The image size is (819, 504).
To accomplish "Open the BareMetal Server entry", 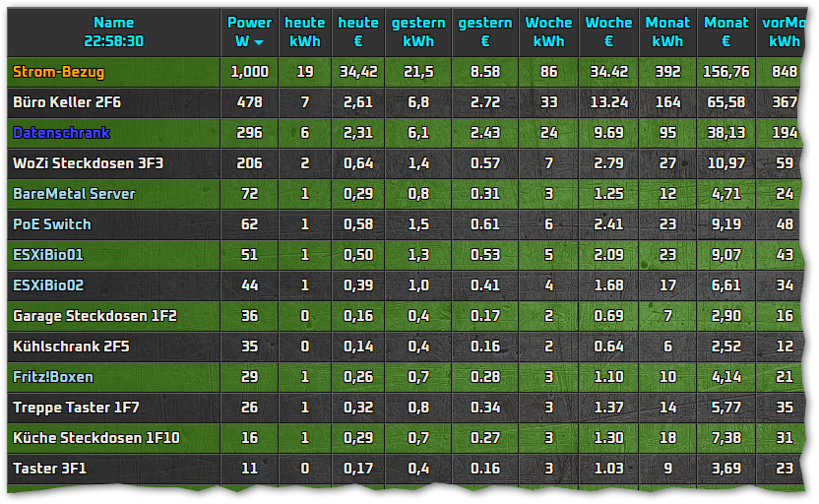I will coord(74,194).
